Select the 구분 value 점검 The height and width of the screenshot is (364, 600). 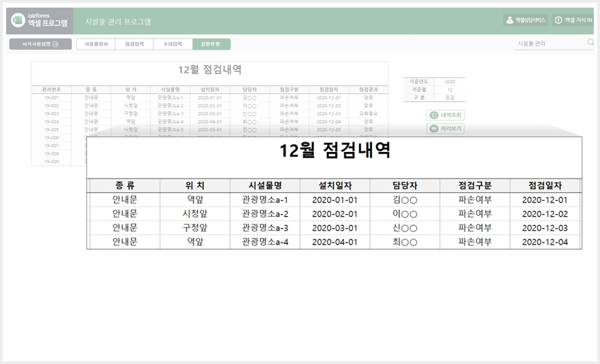pos(449,97)
